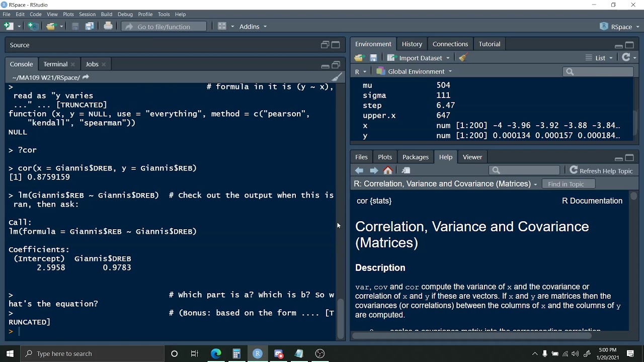
Task: Switch to the Plots tab
Action: [385, 157]
